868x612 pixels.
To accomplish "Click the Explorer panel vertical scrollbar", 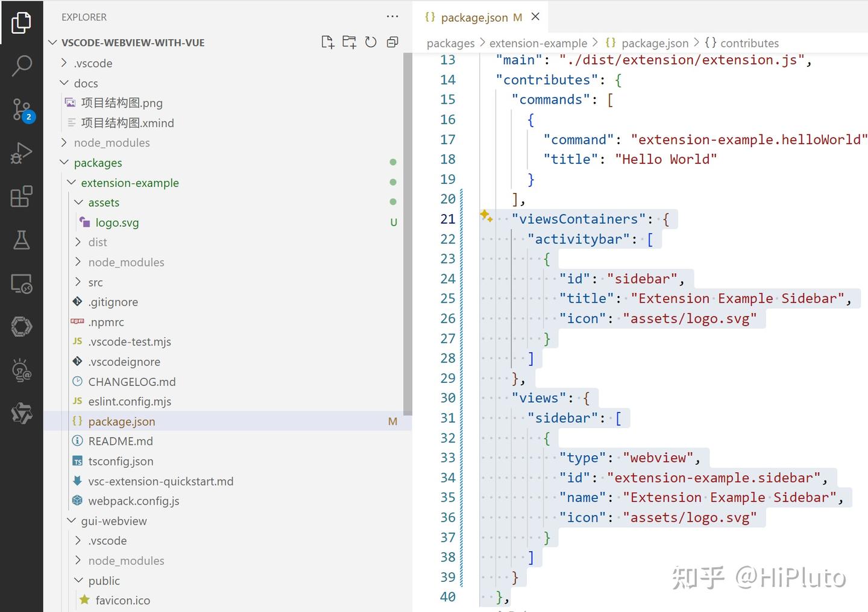I will 407,234.
